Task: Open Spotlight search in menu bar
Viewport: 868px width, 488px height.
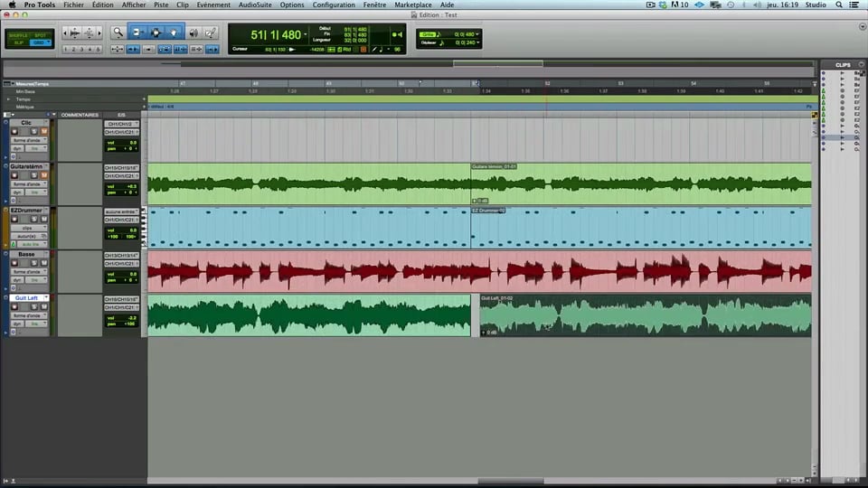Action: pos(839,5)
